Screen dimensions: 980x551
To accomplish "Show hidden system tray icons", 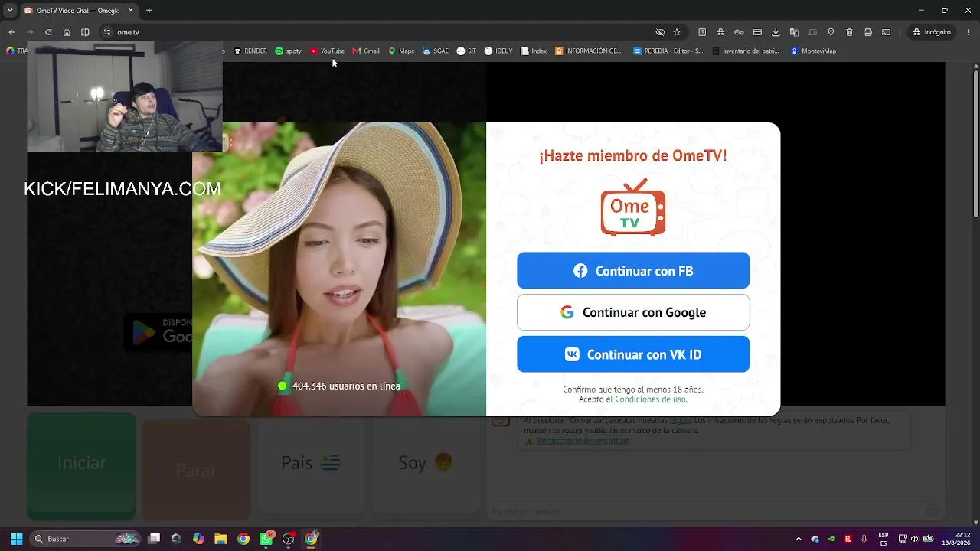I will click(799, 539).
